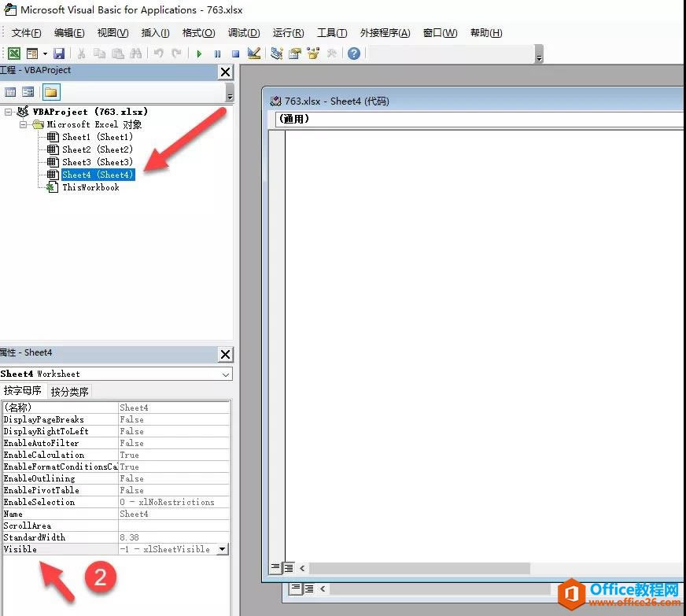Select Sheet2 (Sheet2) in project tree
The image size is (686, 616).
pyautogui.click(x=97, y=149)
